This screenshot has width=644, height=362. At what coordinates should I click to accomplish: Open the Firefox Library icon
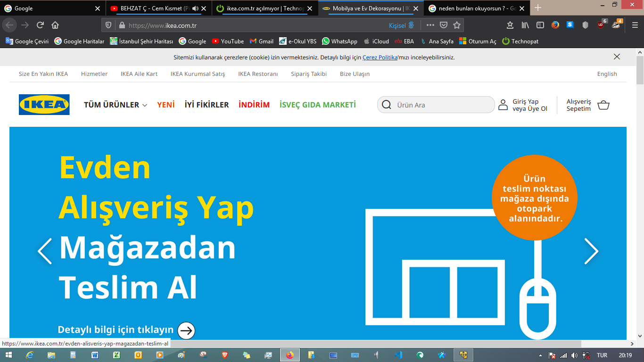click(525, 25)
